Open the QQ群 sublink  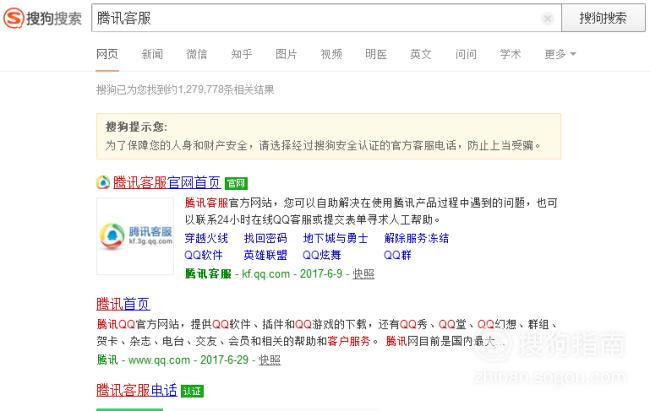pos(398,255)
